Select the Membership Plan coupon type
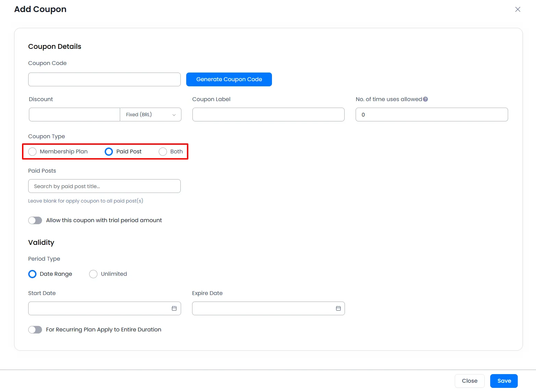536x392 pixels. click(33, 152)
